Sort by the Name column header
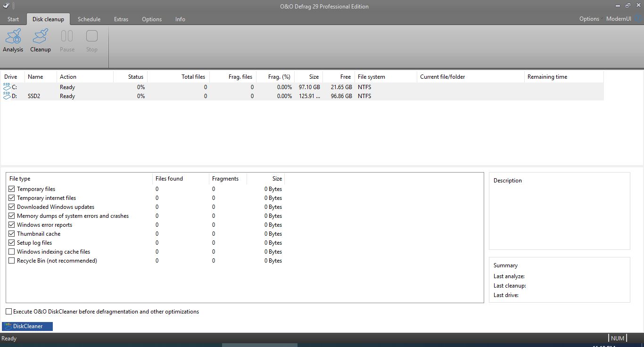 tap(41, 77)
